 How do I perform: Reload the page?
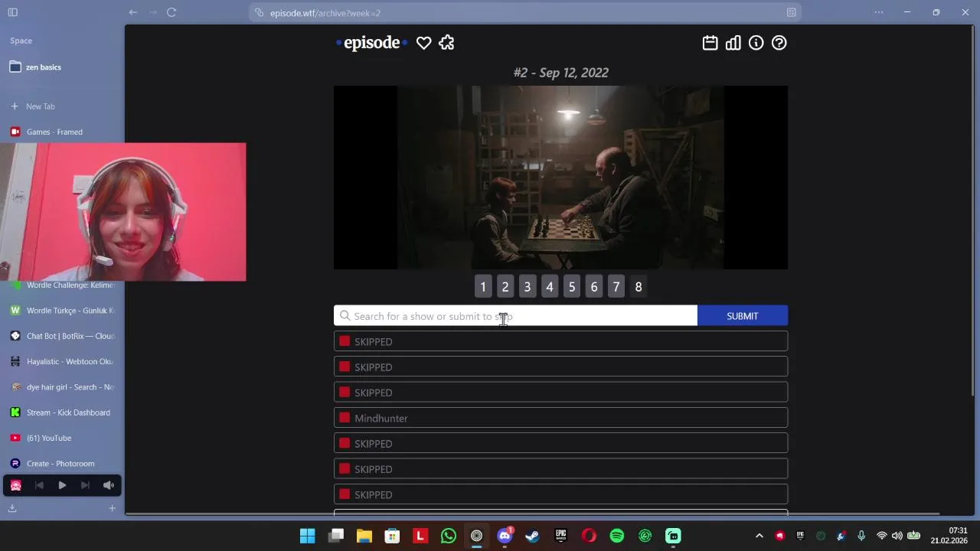[171, 12]
